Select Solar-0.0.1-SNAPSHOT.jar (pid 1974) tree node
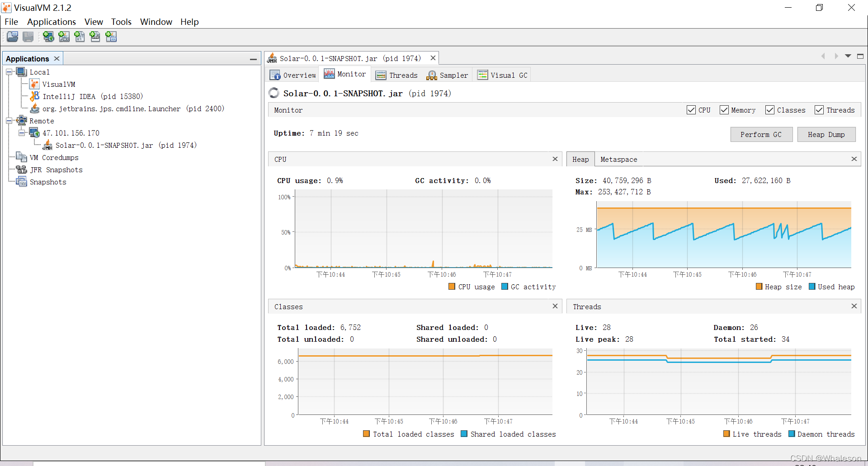 point(126,145)
